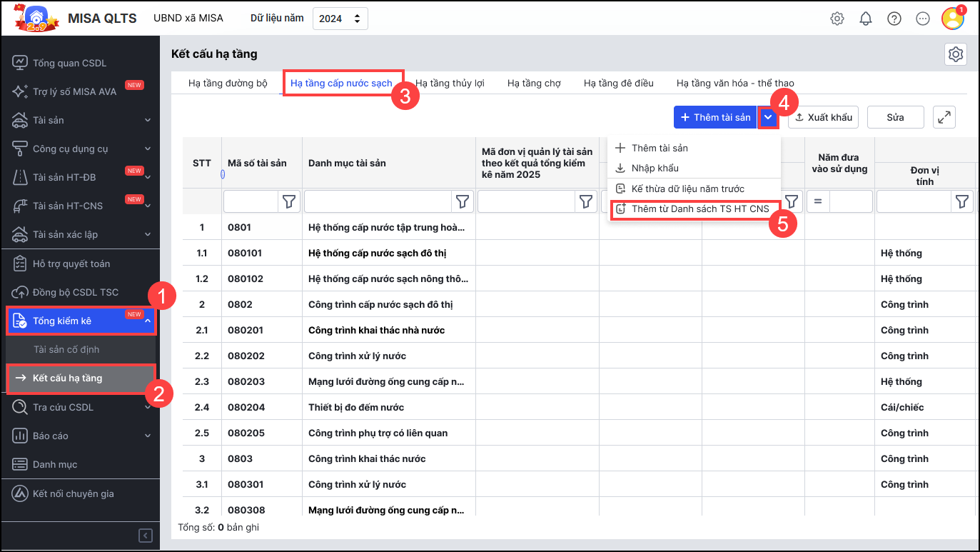
Task: Click the Xuất khẩu button
Action: click(x=823, y=117)
